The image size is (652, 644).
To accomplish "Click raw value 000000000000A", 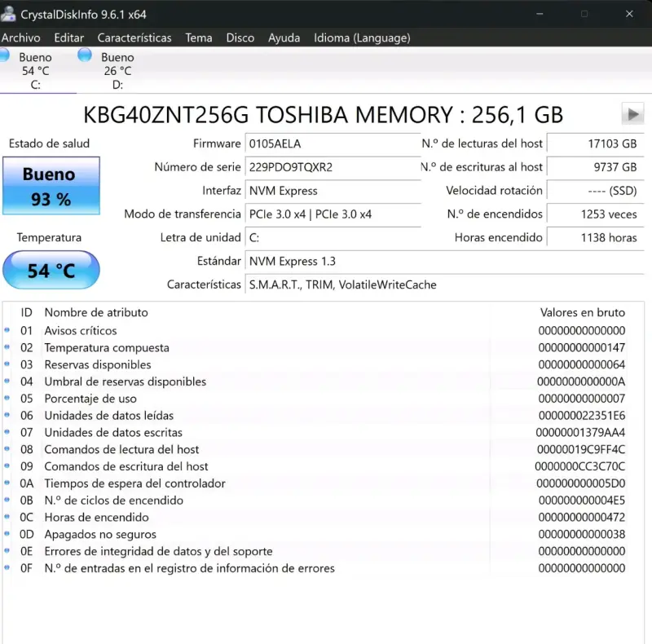I will [x=581, y=382].
